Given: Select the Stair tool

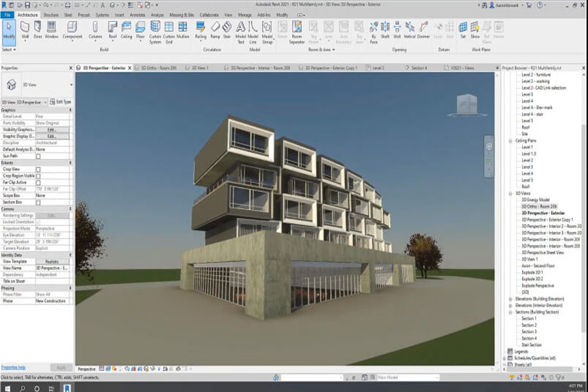Looking at the screenshot, I should pyautogui.click(x=227, y=30).
